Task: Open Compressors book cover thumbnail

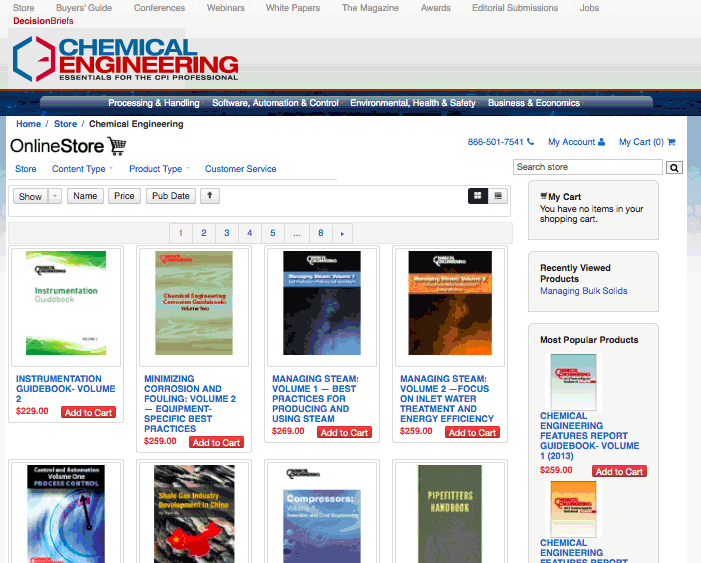Action: pos(322,514)
